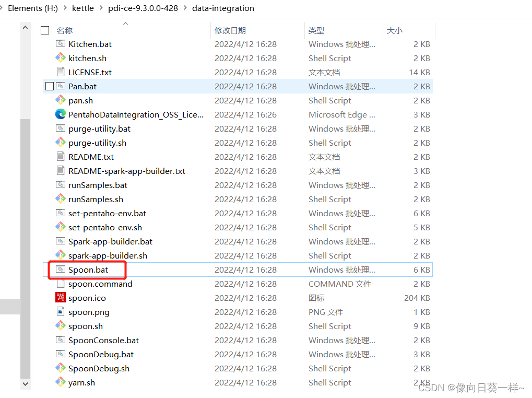Expand the chevron after Elements (H:) in path
The height and width of the screenshot is (398, 532).
tap(65, 8)
